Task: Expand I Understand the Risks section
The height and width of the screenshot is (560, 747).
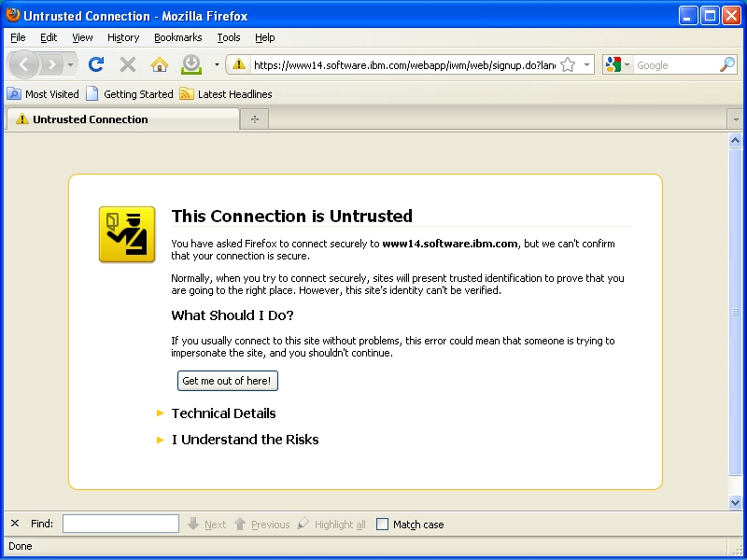Action: point(245,440)
